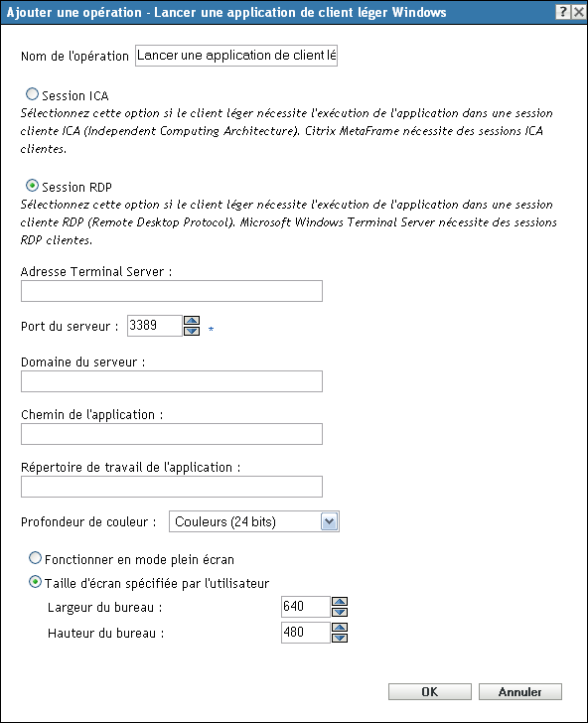Decrease Largeur du bureau value
Viewport: 588px width, 723px height.
340,612
